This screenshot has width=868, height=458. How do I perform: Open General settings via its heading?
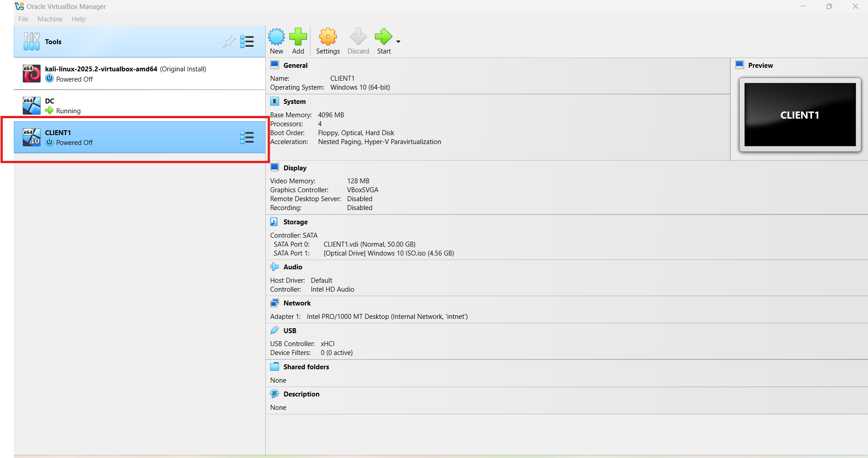pos(296,65)
